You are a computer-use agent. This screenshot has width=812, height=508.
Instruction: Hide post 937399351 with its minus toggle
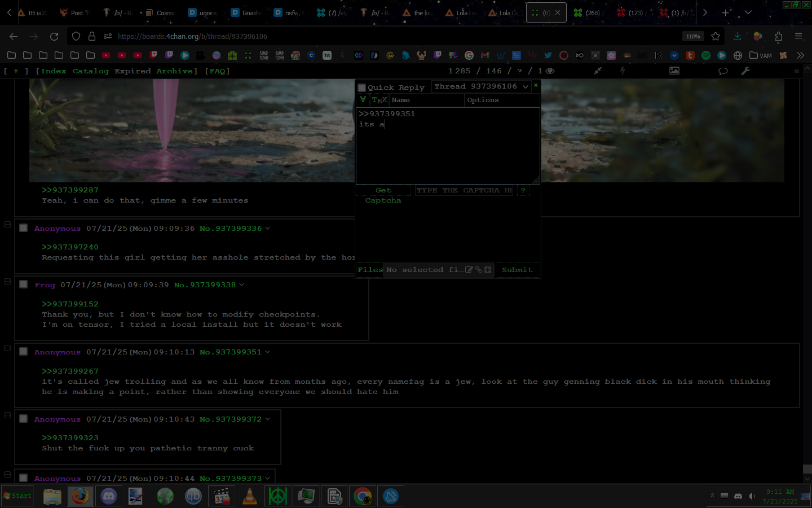[7, 348]
